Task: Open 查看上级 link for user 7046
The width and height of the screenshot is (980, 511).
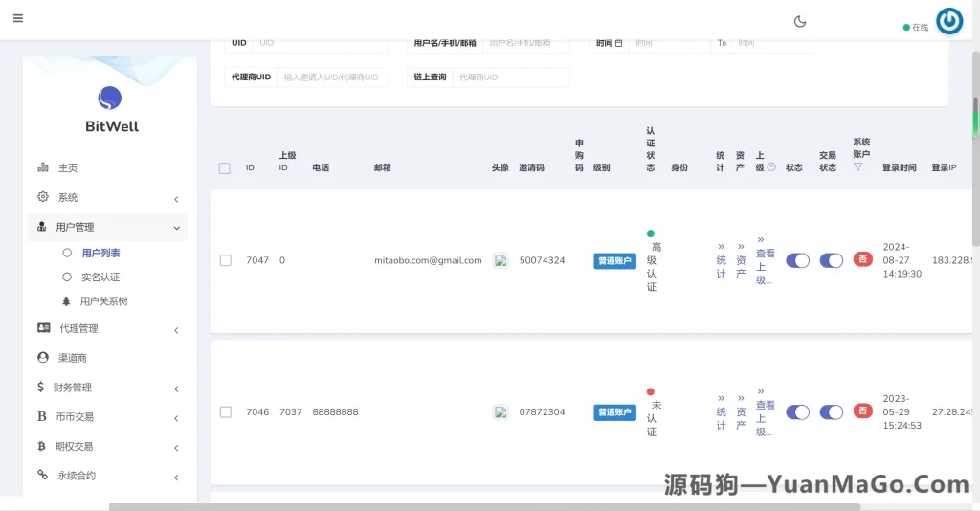Action: [x=765, y=412]
